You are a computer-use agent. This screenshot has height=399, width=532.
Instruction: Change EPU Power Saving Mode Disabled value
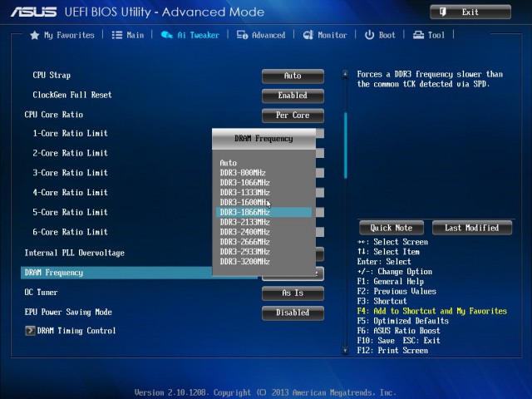293,313
